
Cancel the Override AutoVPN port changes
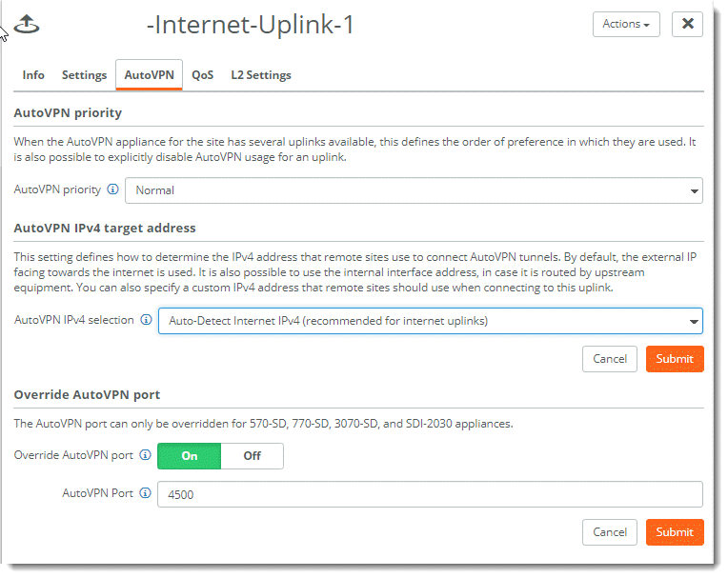pyautogui.click(x=610, y=532)
